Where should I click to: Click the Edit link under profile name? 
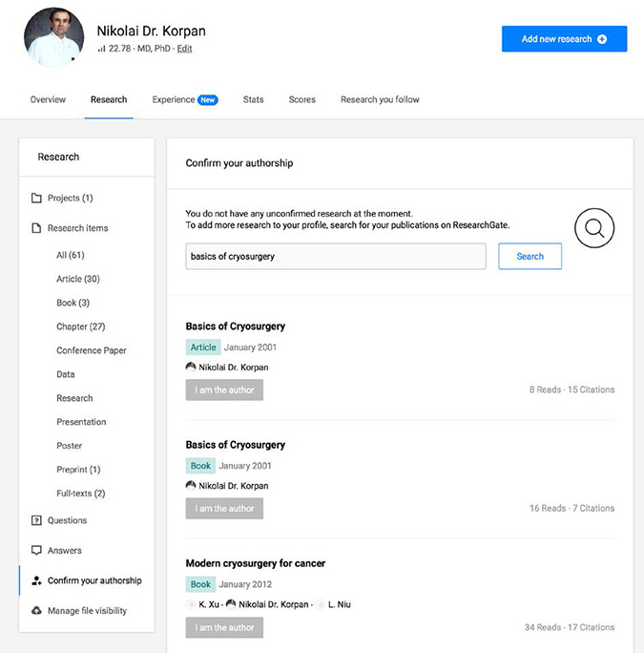tap(184, 49)
